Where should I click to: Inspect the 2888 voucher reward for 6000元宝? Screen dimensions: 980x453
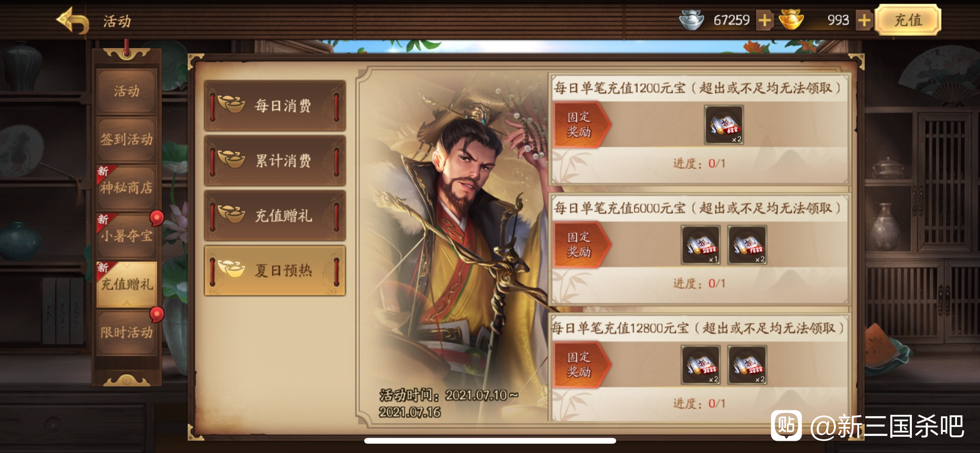pyautogui.click(x=701, y=245)
